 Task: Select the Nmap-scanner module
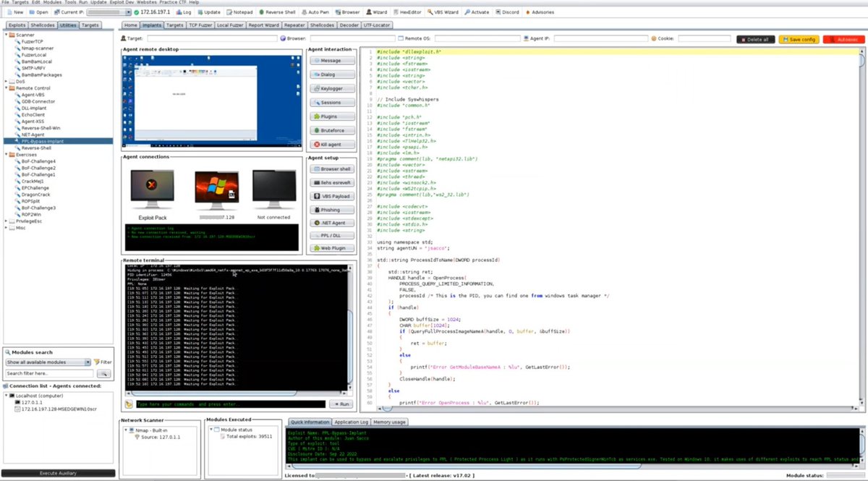(x=33, y=48)
